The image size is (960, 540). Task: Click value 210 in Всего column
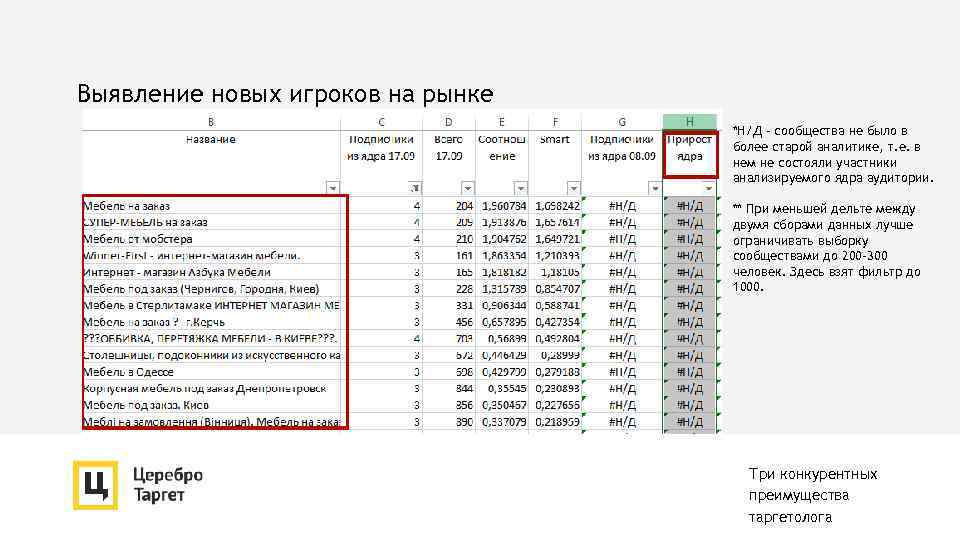[464, 239]
